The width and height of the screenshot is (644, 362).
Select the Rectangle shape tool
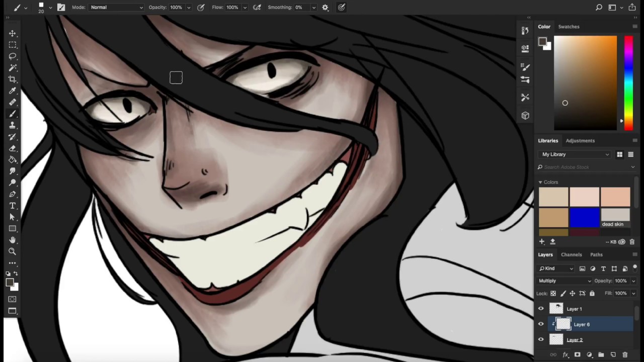[13, 229]
